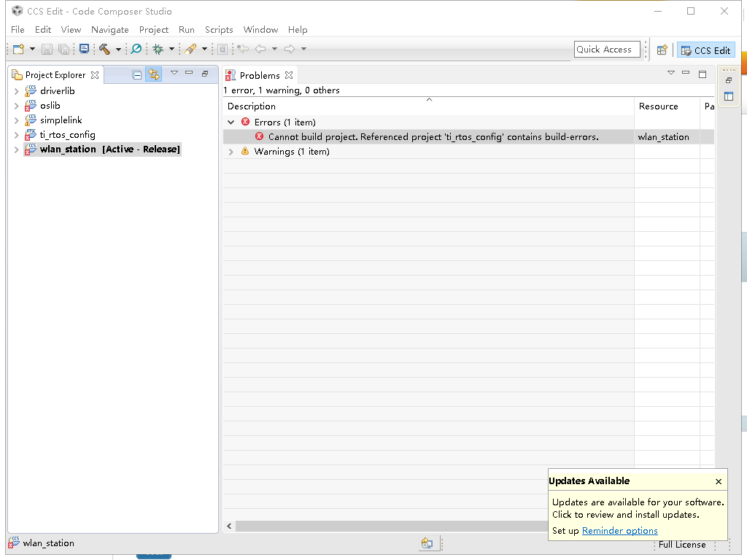The image size is (747, 560).
Task: Open the Window menu
Action: pos(260,29)
